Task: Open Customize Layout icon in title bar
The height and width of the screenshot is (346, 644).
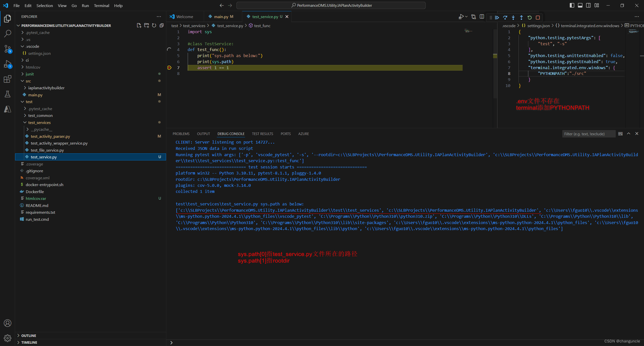Action: (x=596, y=5)
